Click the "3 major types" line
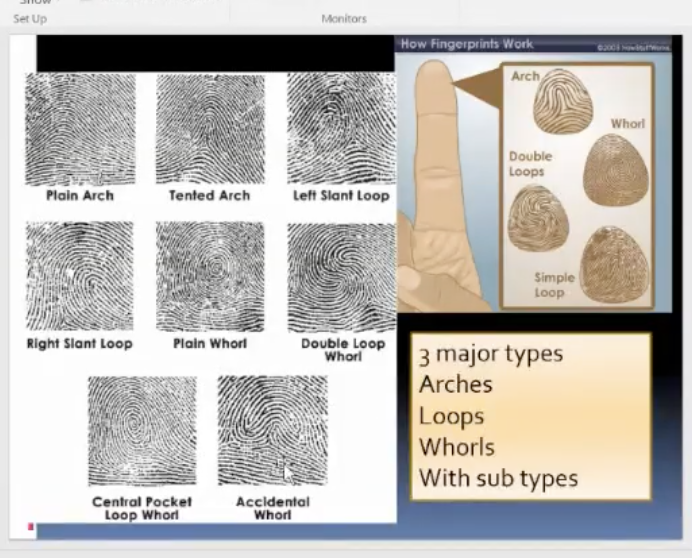 491,355
